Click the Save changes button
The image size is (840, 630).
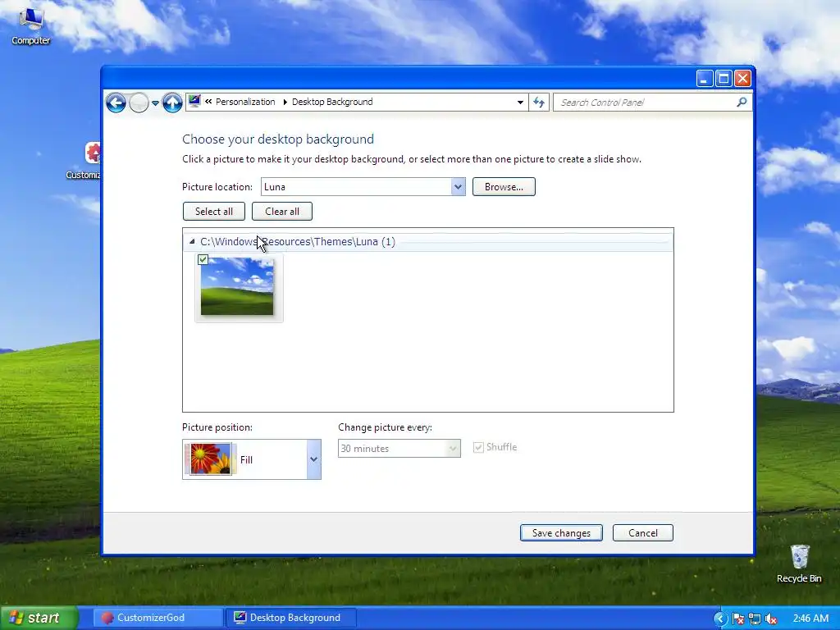point(561,533)
